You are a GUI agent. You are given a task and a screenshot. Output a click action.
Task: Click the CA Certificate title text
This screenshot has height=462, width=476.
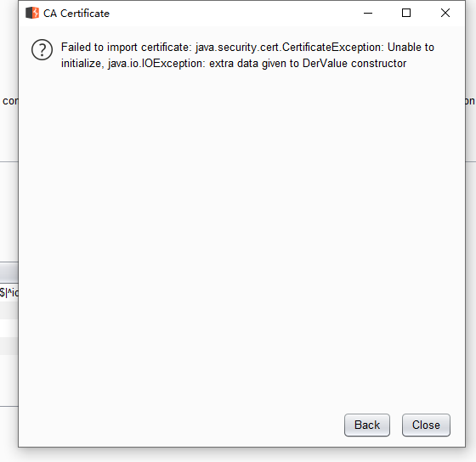coord(76,14)
